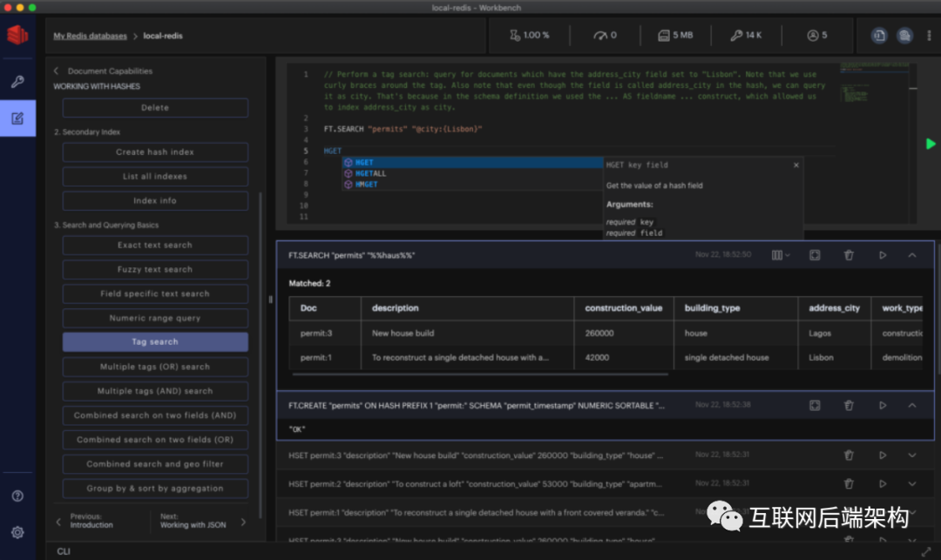Click Group by & sort by aggregation
The image size is (941, 560).
tap(155, 489)
